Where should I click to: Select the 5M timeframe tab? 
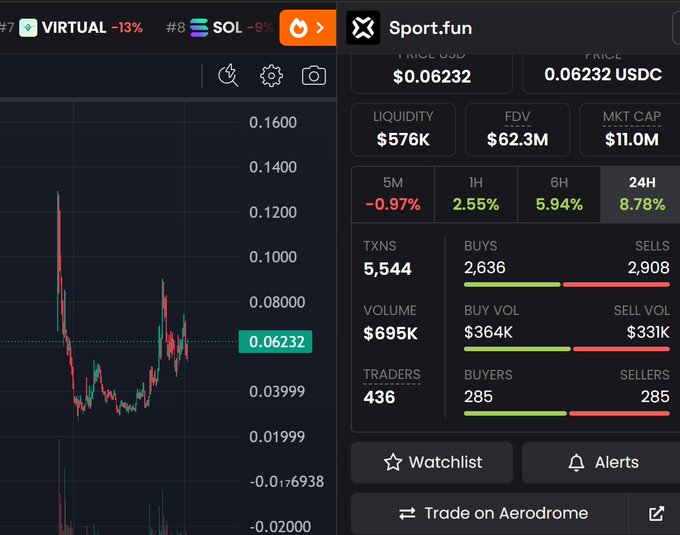[393, 195]
